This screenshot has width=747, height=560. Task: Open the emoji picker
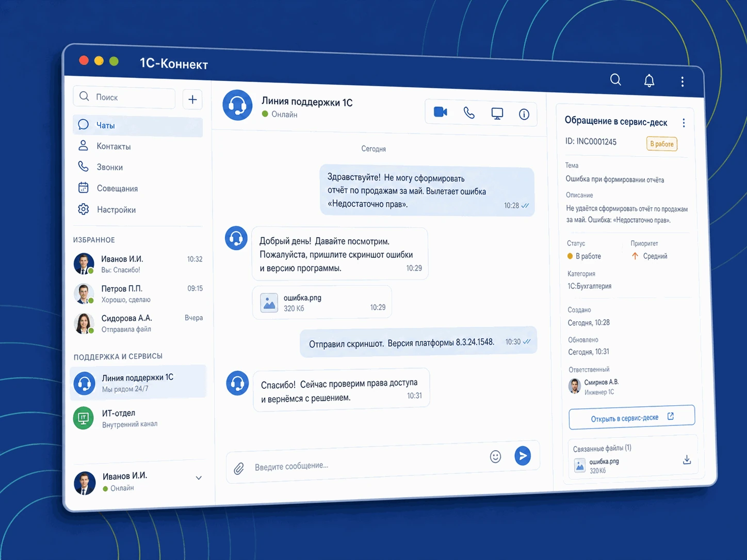[495, 456]
